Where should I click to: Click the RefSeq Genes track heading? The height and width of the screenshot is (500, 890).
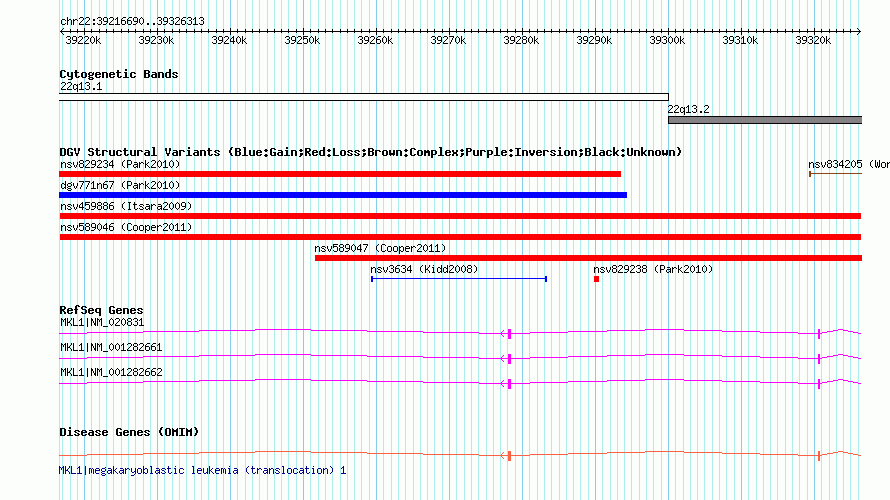[102, 310]
